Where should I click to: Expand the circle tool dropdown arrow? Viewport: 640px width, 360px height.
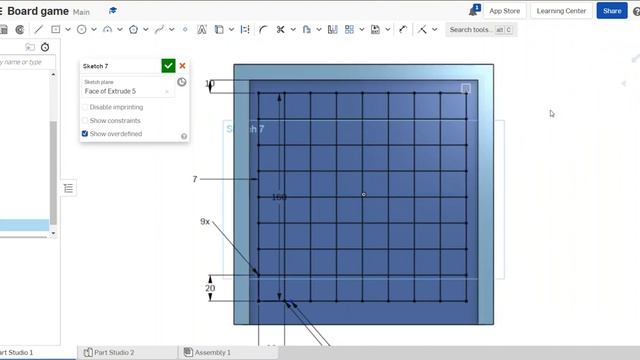point(94,29)
